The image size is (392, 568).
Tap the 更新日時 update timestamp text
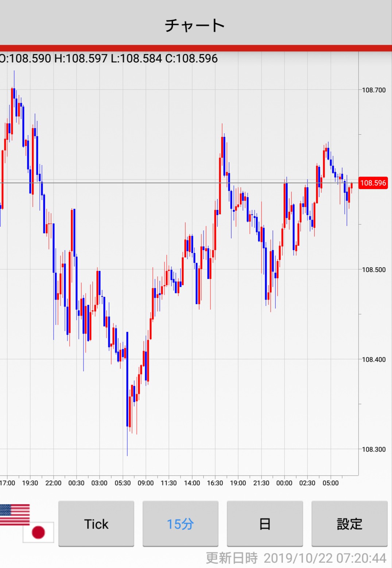point(296,558)
